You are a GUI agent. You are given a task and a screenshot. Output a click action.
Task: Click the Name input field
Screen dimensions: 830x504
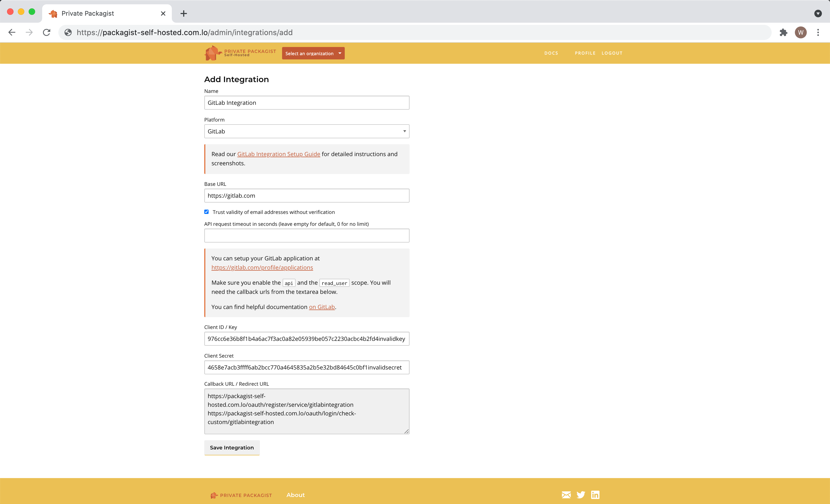click(306, 103)
